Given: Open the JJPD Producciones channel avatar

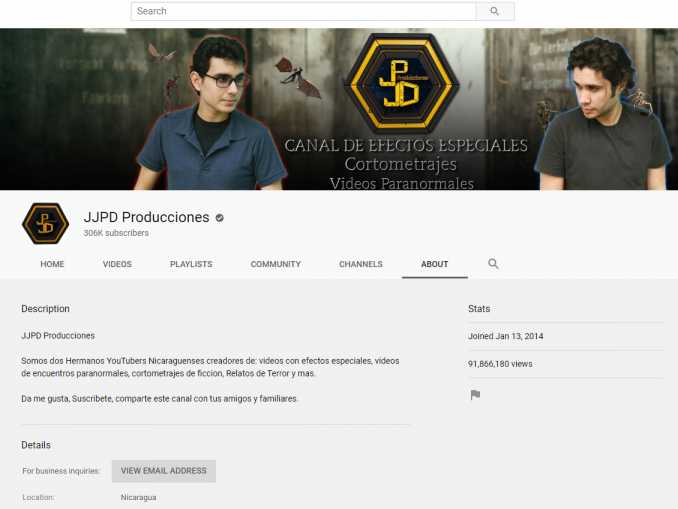Looking at the screenshot, I should pos(45,224).
